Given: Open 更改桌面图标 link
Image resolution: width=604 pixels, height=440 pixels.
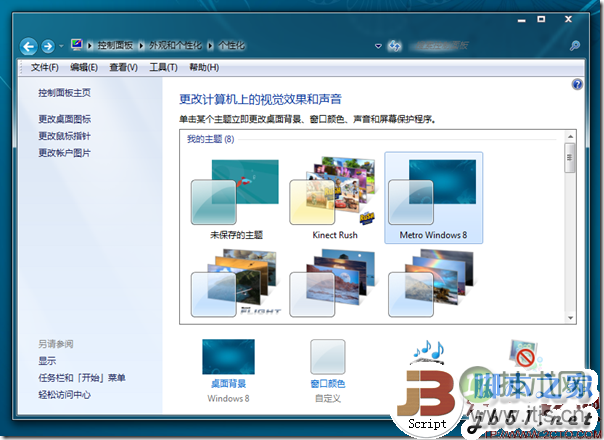Looking at the screenshot, I should (x=64, y=119).
